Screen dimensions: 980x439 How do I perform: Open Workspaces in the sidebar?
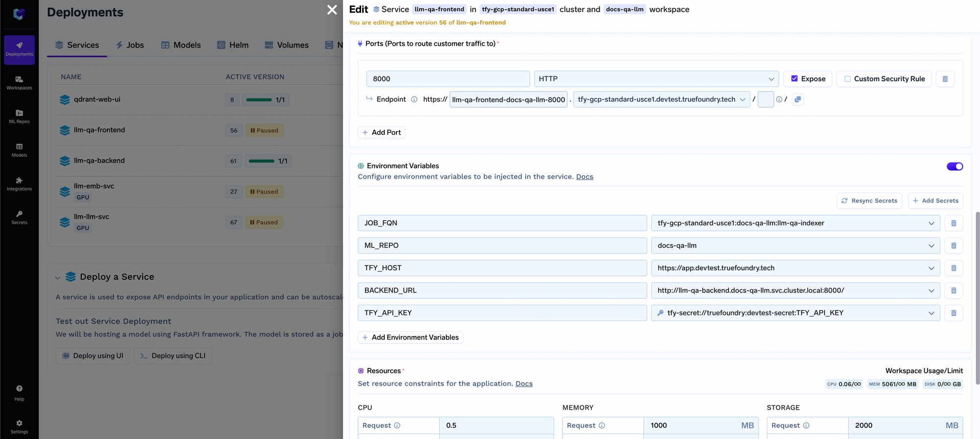19,83
